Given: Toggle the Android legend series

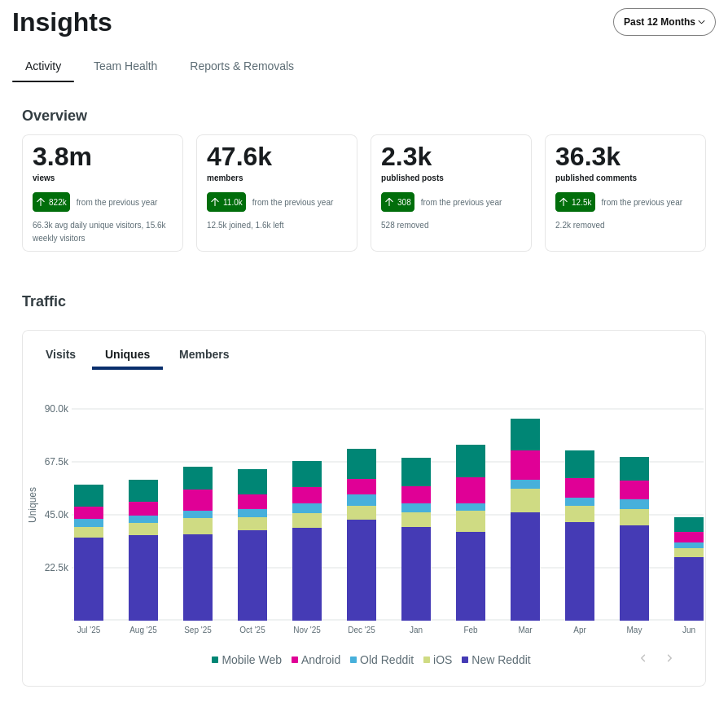Looking at the screenshot, I should (316, 660).
